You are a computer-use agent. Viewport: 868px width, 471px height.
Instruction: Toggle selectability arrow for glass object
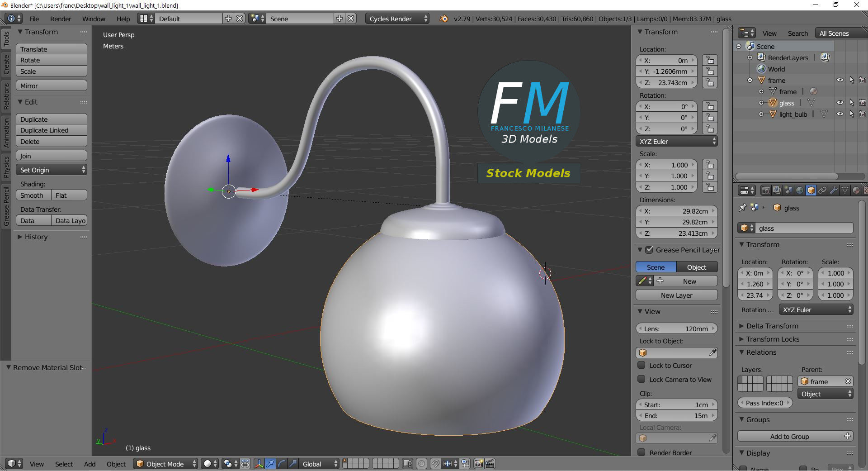[852, 103]
